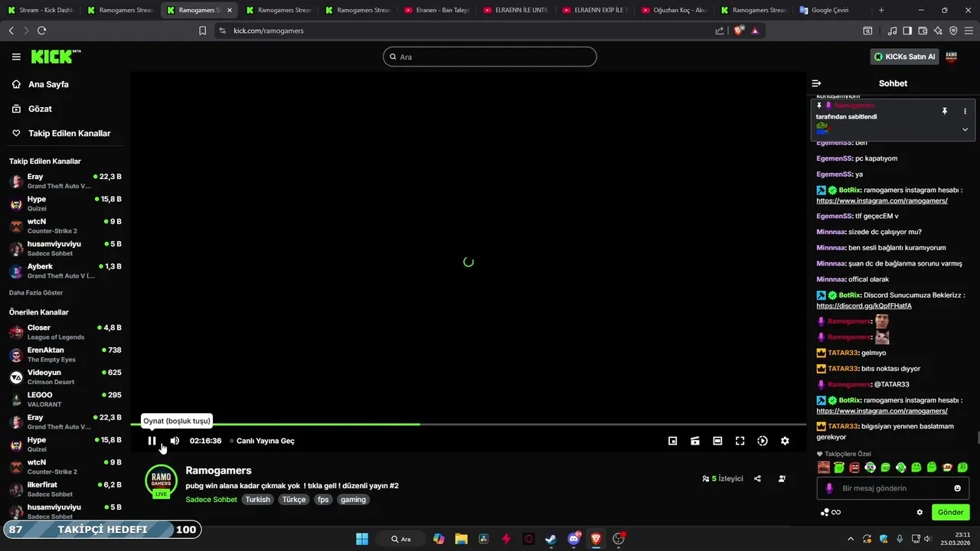Collapse the Sohbet chat panel
This screenshot has width=980, height=551.
tap(816, 83)
